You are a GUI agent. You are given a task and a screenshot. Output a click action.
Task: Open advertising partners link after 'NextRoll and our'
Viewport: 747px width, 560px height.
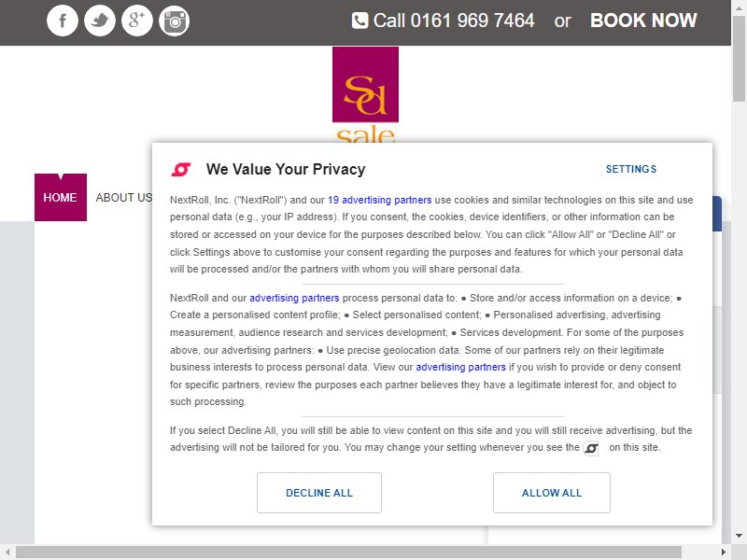[x=294, y=298]
